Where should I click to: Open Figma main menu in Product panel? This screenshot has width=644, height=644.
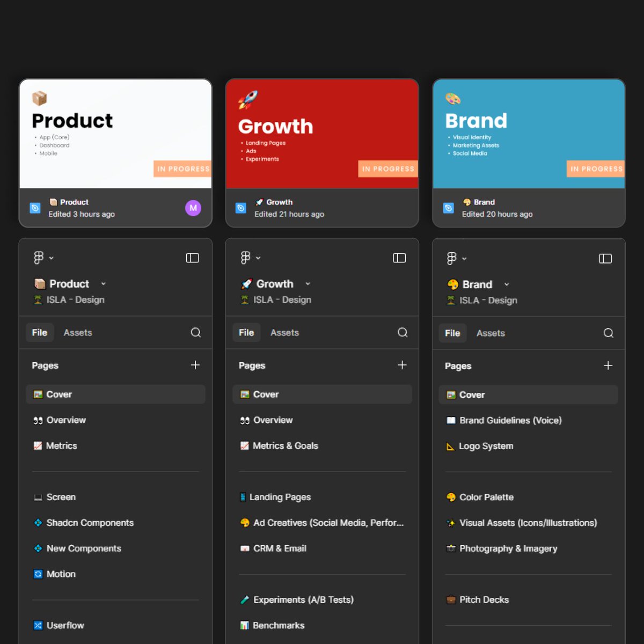point(39,258)
